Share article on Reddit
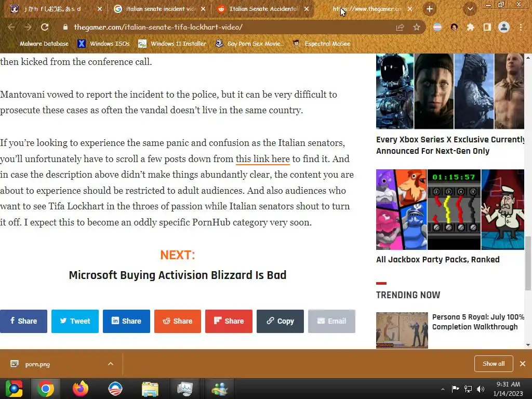This screenshot has height=399, width=532. coord(178,321)
